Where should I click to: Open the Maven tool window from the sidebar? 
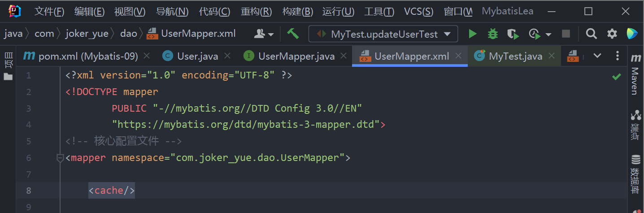tap(635, 75)
